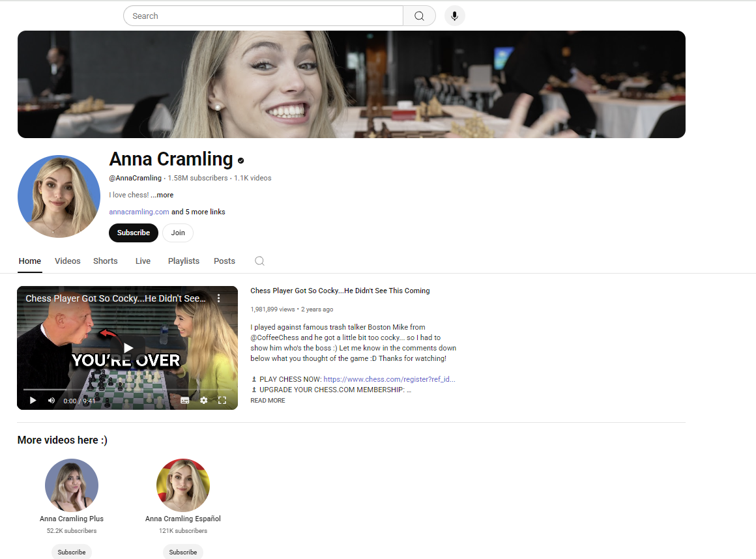Screen dimensions: 756x559
Task: Mute the featured video's audio
Action: (51, 401)
